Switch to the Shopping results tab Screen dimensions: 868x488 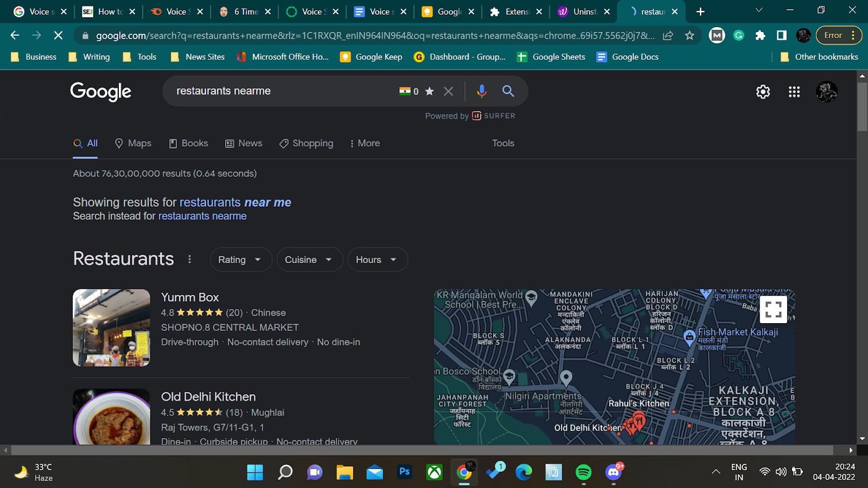pyautogui.click(x=306, y=143)
